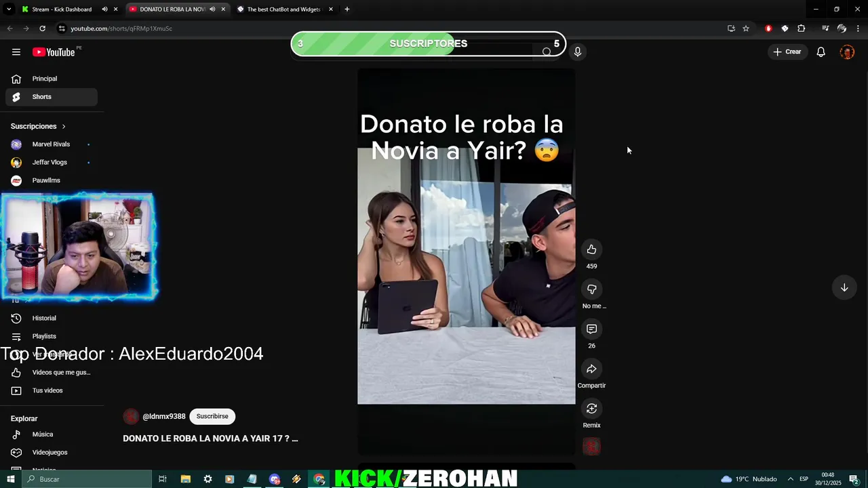Viewport: 868px width, 488px height.
Task: Dislike the Short (No me gusta)
Action: (591, 289)
